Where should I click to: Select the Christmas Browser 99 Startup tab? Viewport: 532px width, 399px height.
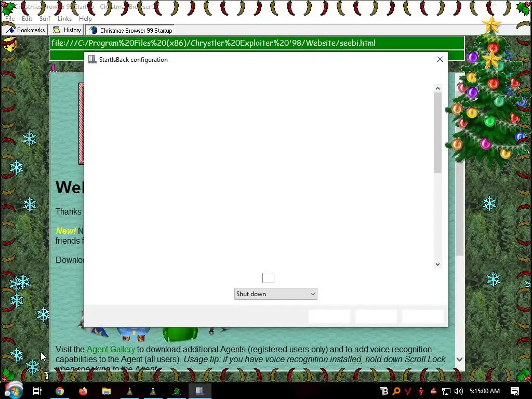pos(130,30)
